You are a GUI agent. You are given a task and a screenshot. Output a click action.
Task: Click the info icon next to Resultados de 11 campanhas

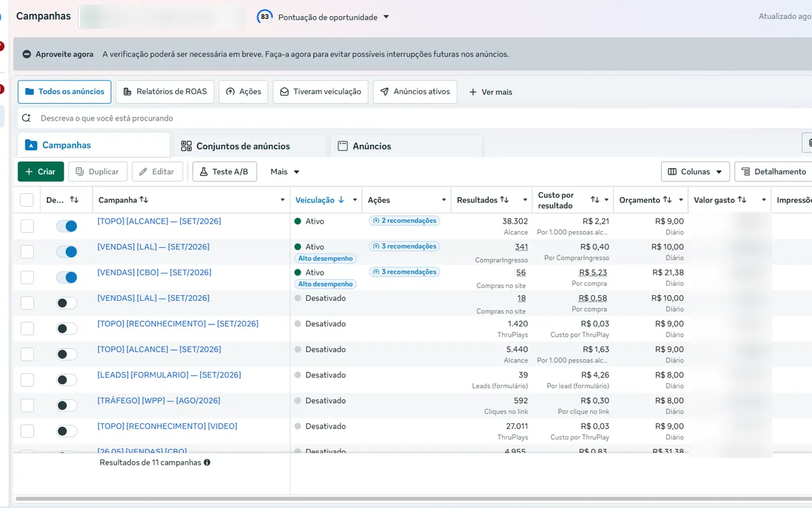click(x=207, y=463)
